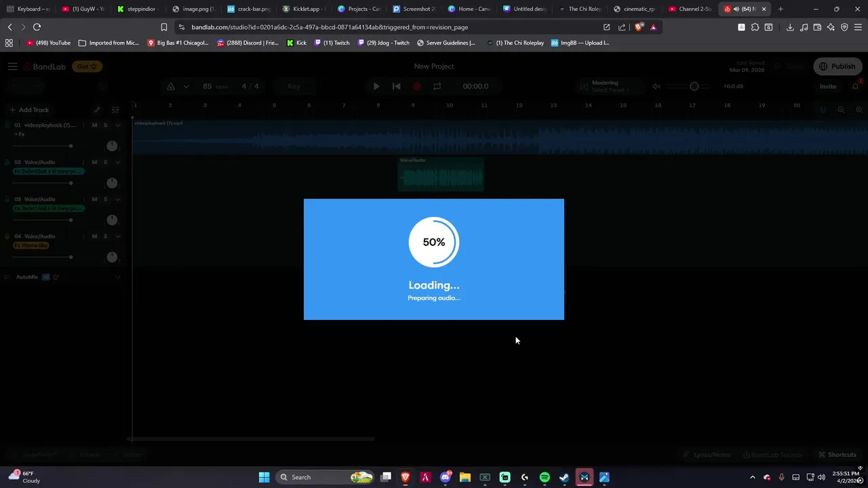Click track 04 pan knob
The width and height of the screenshot is (868, 488).
[112, 257]
